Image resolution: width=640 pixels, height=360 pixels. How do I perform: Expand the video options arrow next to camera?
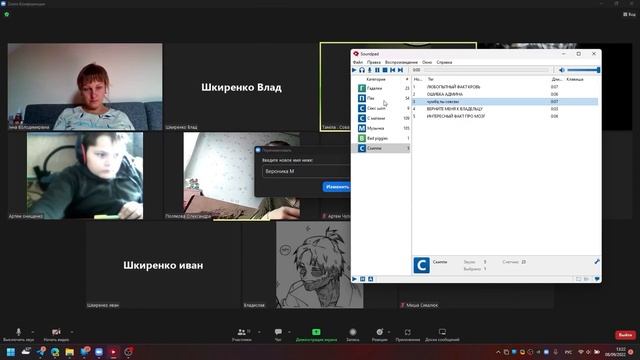[72, 332]
